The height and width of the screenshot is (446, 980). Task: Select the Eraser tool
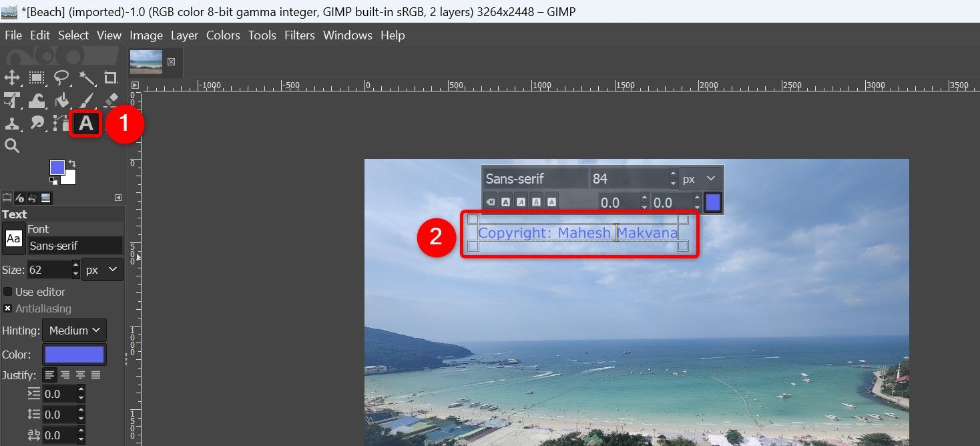pyautogui.click(x=111, y=100)
